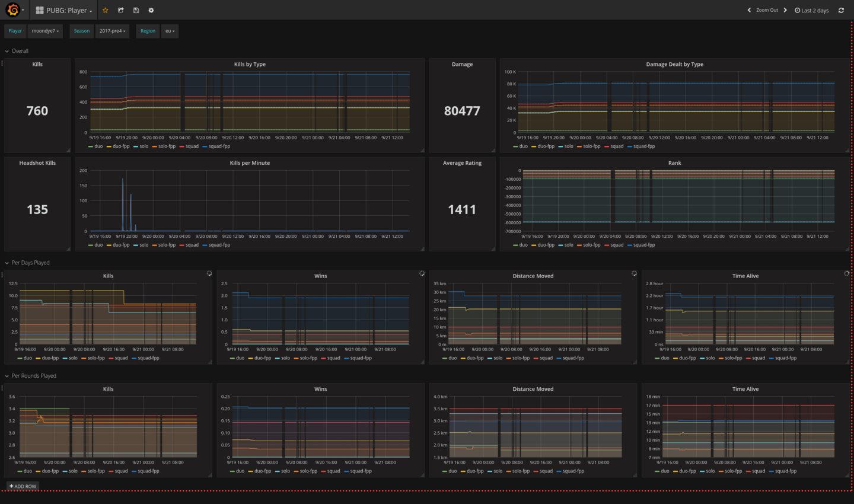This screenshot has width=854, height=504.
Task: Click loading spinner on Per Days Played Distance Moved panel
Action: tap(634, 273)
